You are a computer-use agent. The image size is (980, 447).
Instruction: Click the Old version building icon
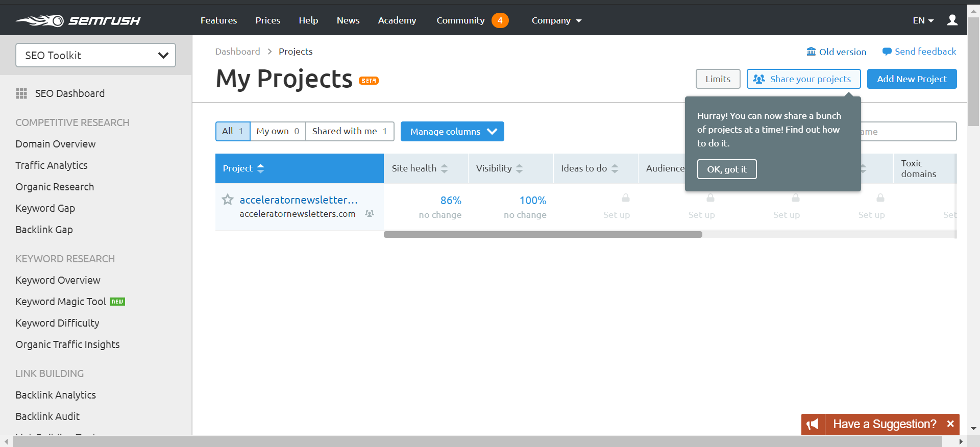[811, 52]
